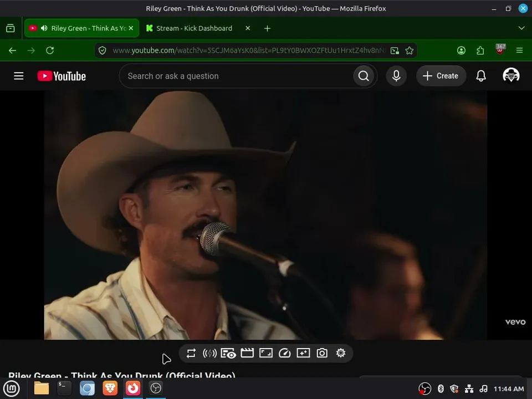Go back to previous page

[13, 50]
